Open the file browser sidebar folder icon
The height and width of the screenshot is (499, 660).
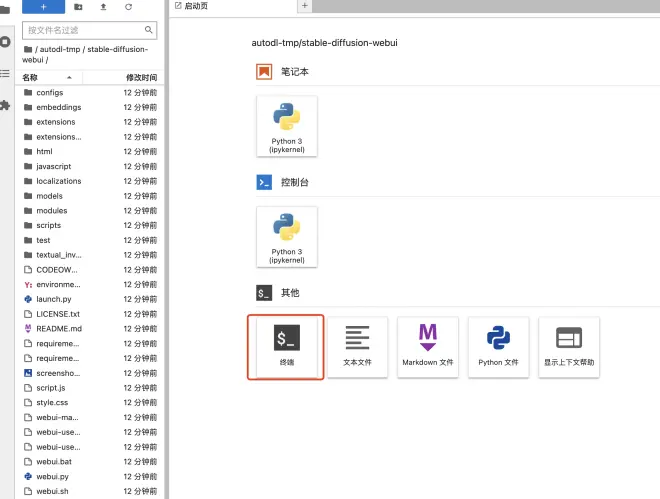pos(5,10)
